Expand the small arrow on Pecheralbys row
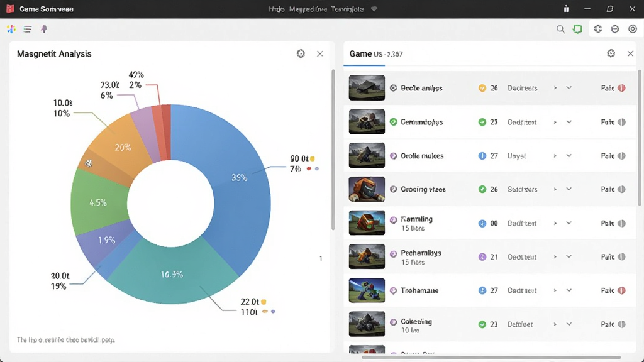 click(x=555, y=257)
